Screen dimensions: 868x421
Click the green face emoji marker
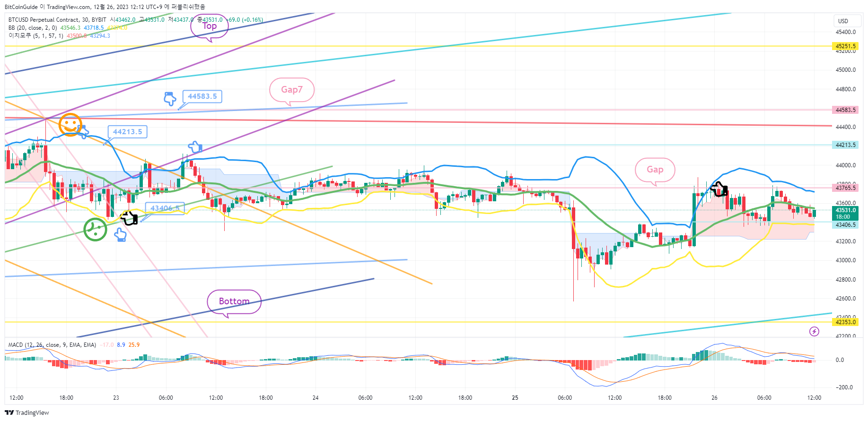pyautogui.click(x=96, y=229)
